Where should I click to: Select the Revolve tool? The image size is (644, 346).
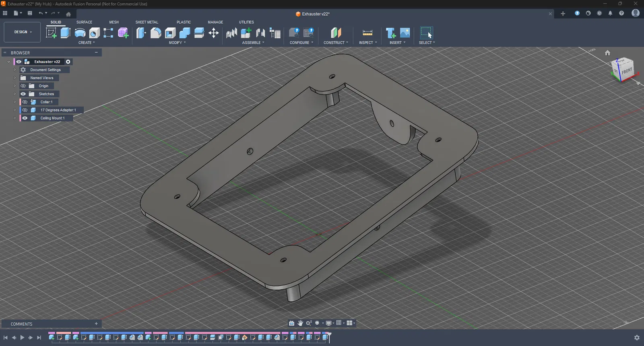(80, 33)
